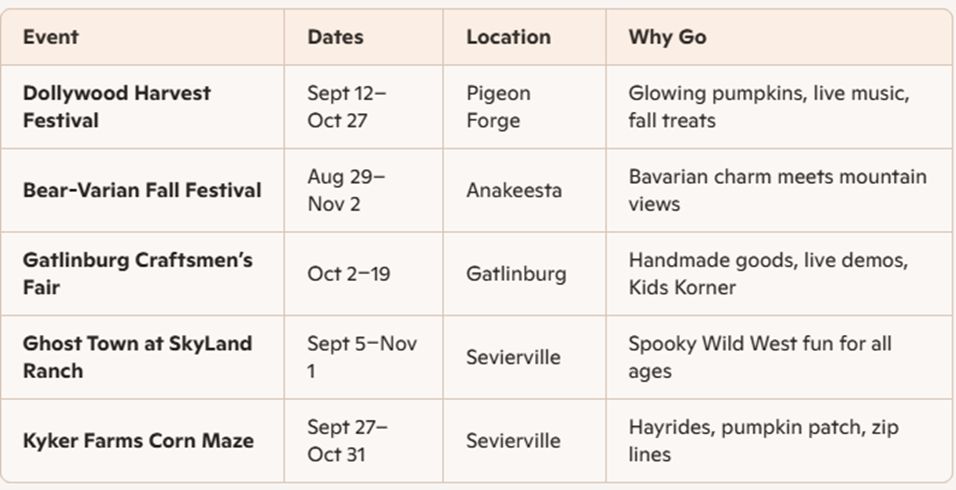This screenshot has width=956, height=490.
Task: Click Bavarian charm meets mountain views text
Action: pyautogui.click(x=778, y=190)
